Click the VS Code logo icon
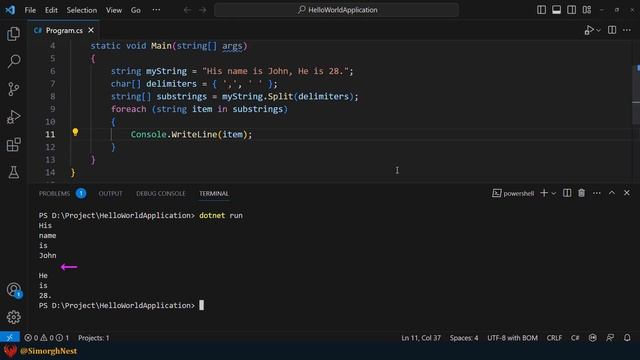The image size is (640, 360). point(10,10)
